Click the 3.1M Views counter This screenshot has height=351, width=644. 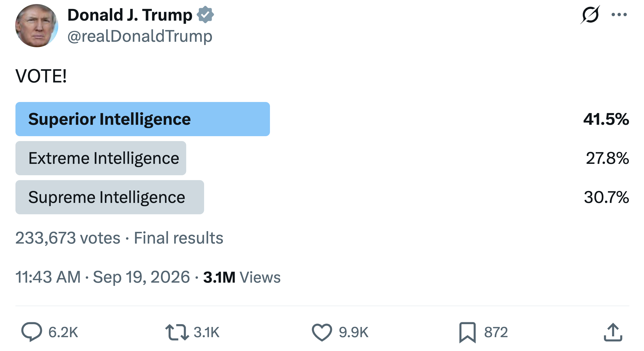click(242, 277)
